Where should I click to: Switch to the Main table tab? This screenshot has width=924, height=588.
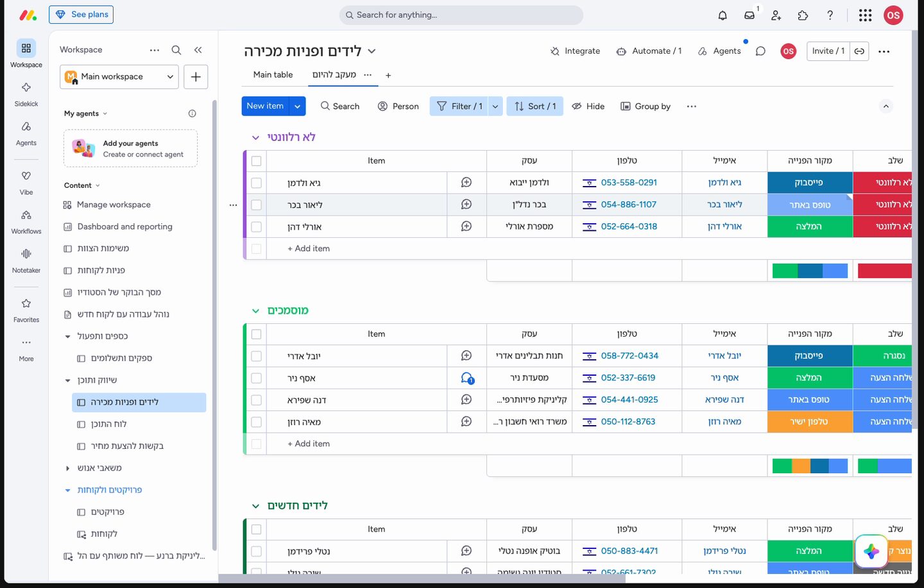tap(273, 75)
